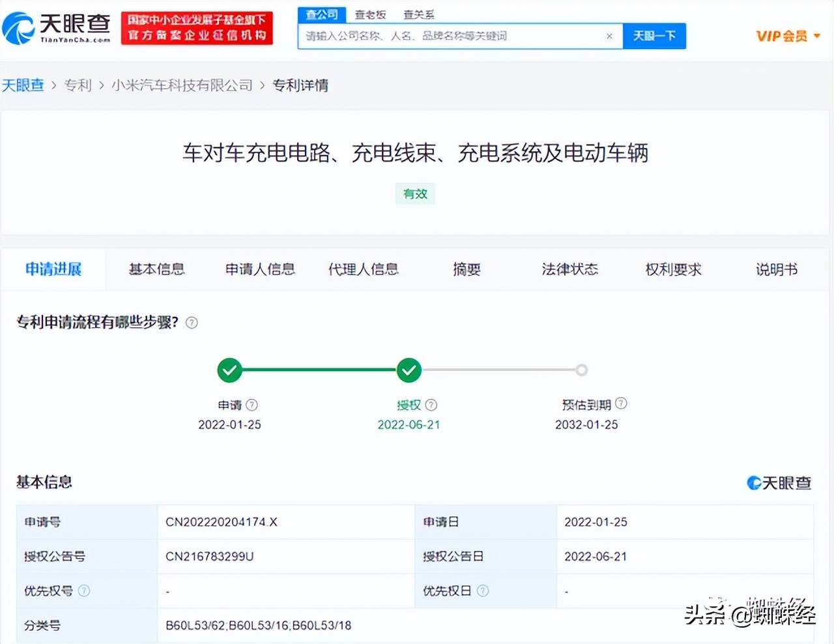Screen dimensions: 834x644
Task: Click 授权公告日 value 2022-06-21 in table
Action: click(596, 557)
